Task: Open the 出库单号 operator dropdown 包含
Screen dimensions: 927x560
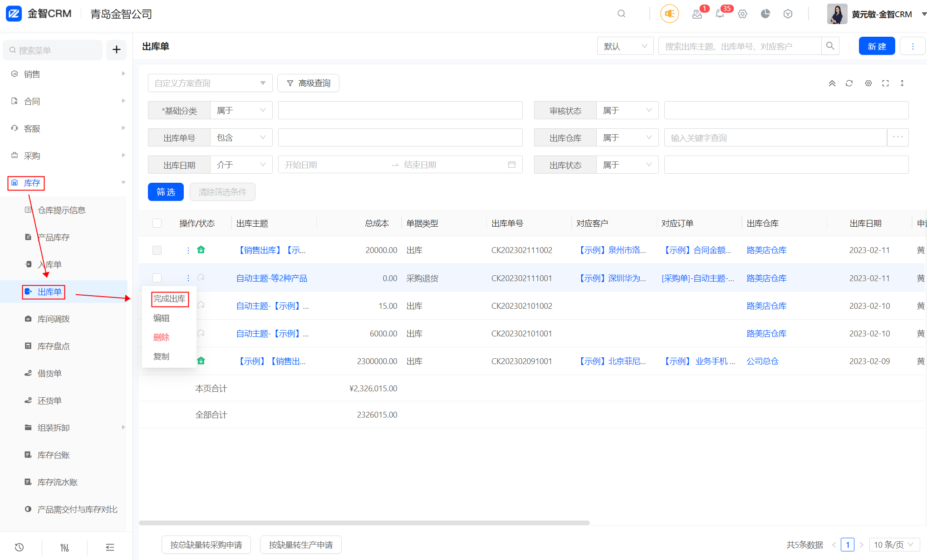Action: click(241, 137)
